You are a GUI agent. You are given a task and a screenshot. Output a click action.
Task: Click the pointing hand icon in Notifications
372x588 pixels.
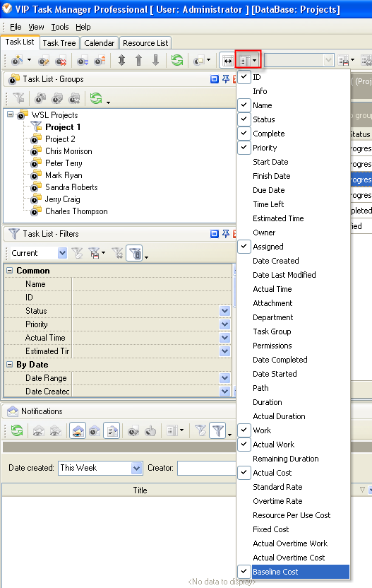click(150, 431)
